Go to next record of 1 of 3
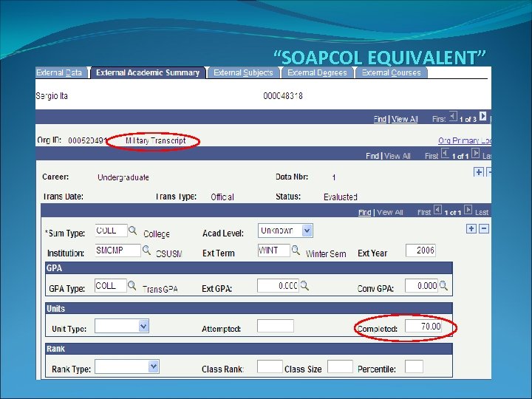This screenshot has height=399, width=532. [x=482, y=117]
